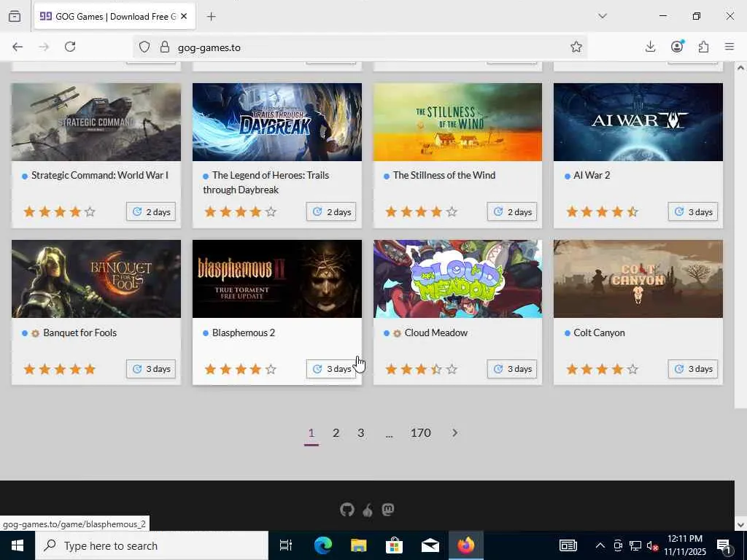
Task: Click the flame icon in footer
Action: (x=368, y=510)
